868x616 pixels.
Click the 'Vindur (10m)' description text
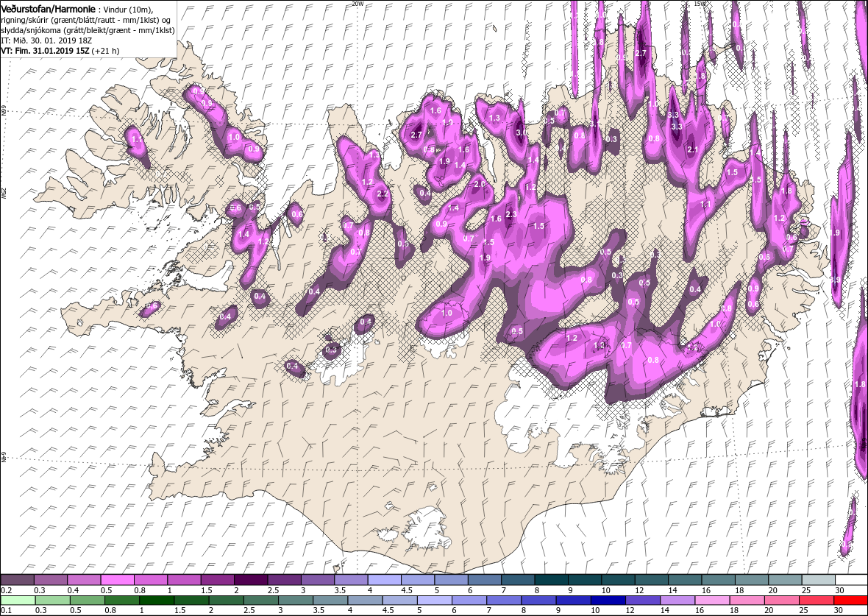click(x=127, y=10)
